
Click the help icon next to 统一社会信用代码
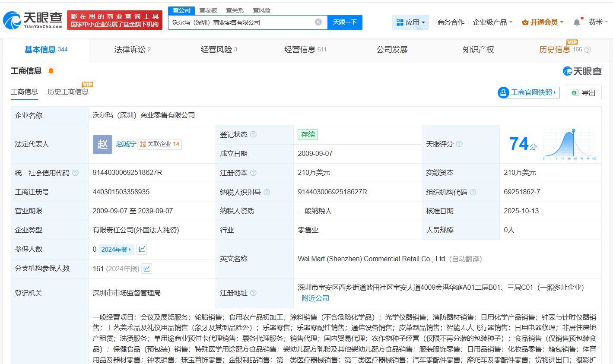tap(76, 173)
